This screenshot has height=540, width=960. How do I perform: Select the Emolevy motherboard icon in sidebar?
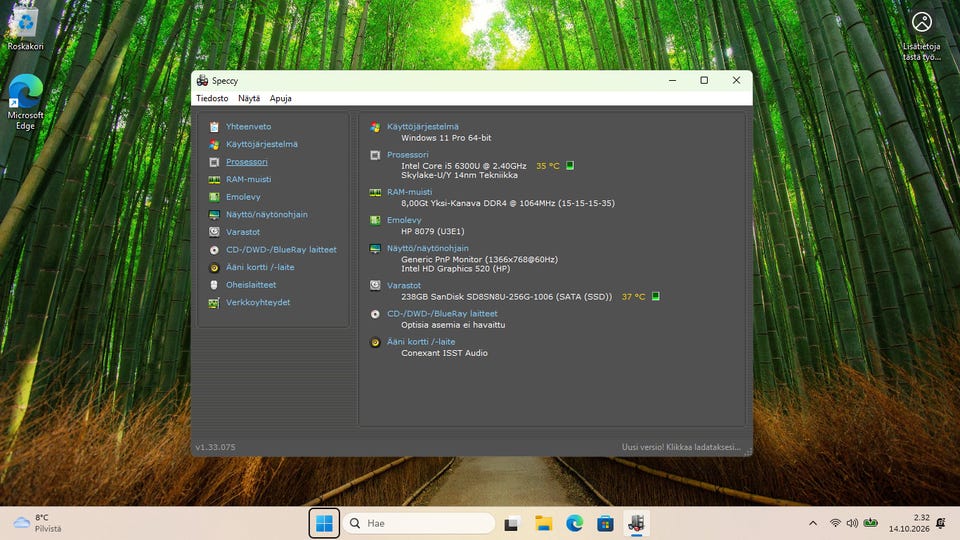pyautogui.click(x=214, y=197)
